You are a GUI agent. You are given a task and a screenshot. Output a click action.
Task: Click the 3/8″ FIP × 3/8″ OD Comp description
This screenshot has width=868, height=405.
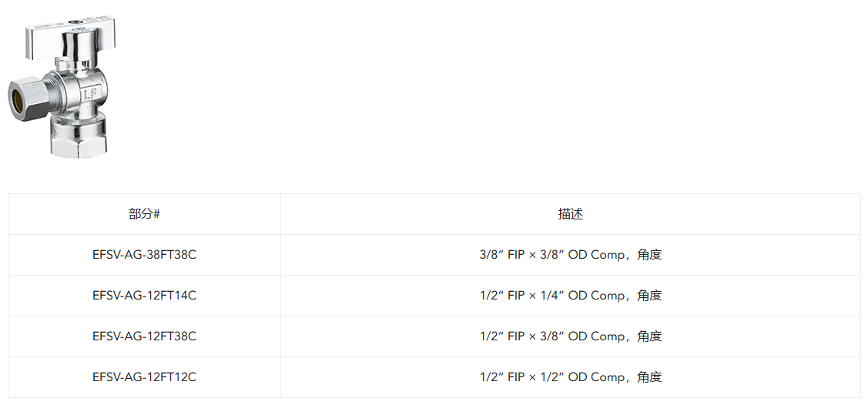coord(570,255)
